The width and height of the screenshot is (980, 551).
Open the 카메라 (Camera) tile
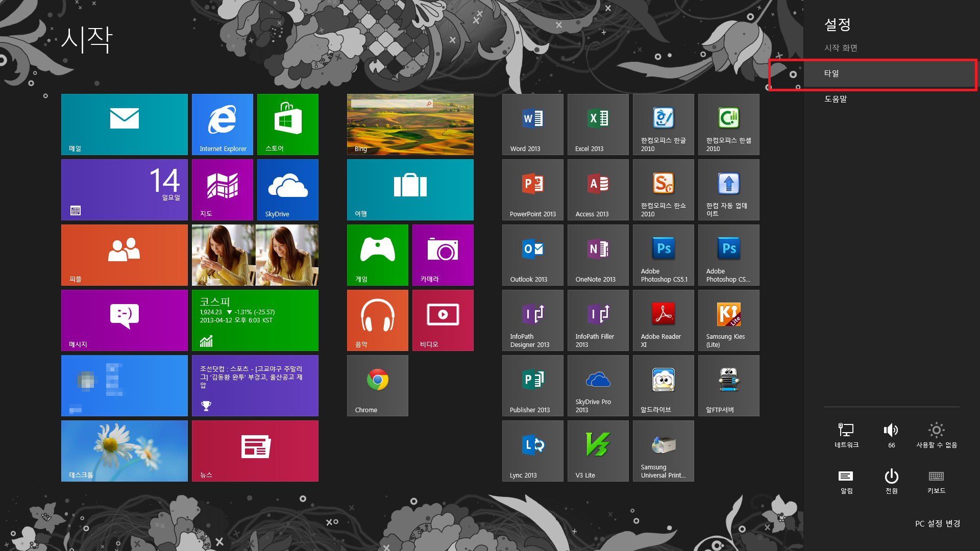coord(443,255)
